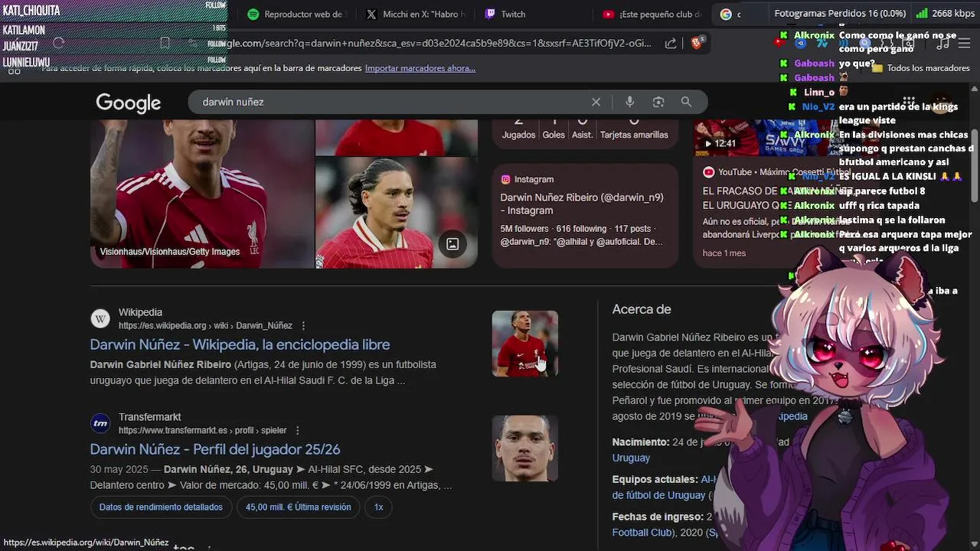The image size is (980, 551).
Task: Click the YouTube icon on video card
Action: coord(708,172)
